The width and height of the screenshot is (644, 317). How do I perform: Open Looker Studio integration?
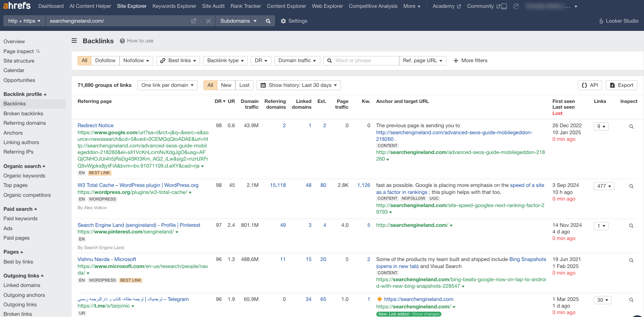click(618, 21)
